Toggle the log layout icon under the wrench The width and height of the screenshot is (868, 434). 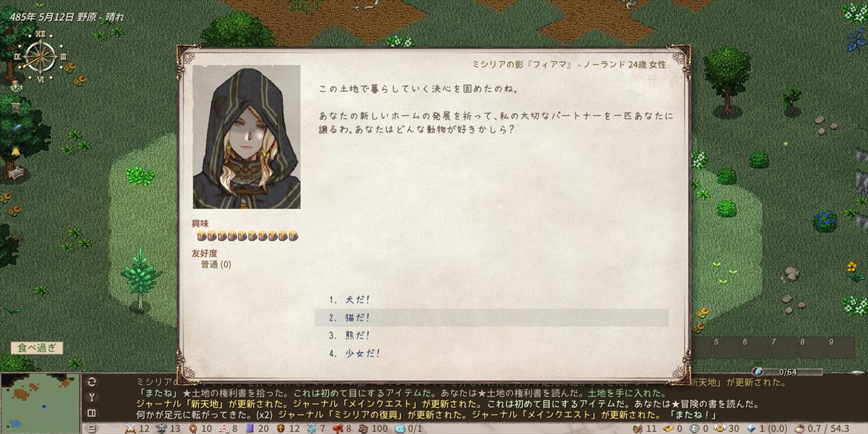91,413
